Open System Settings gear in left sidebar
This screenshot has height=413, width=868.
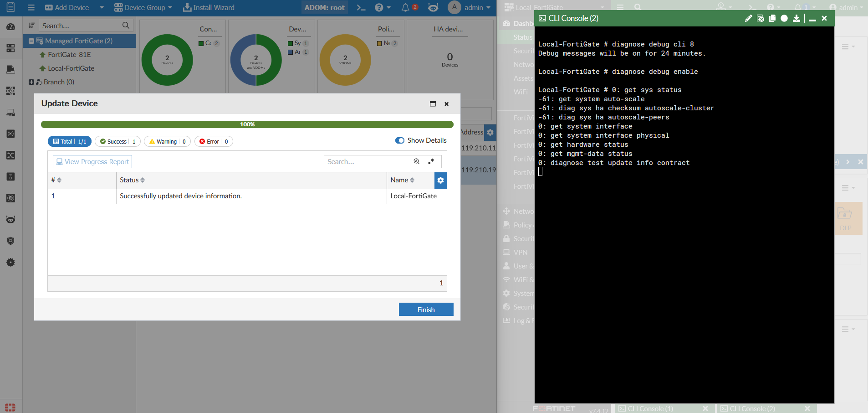point(11,263)
